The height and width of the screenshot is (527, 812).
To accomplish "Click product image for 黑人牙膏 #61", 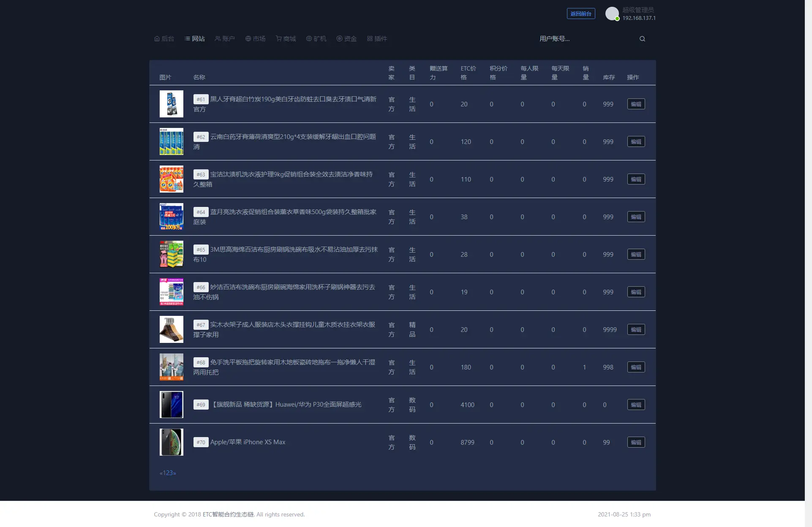I will tap(171, 103).
